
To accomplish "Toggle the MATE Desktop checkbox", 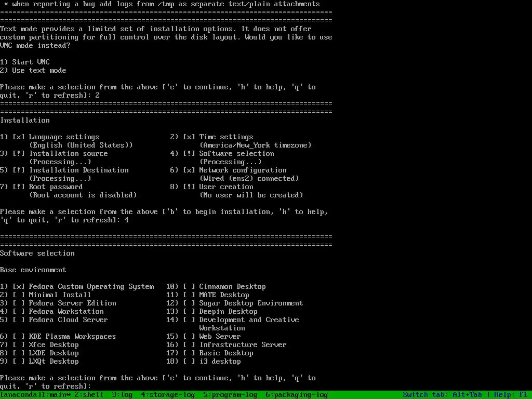I will click(x=189, y=295).
